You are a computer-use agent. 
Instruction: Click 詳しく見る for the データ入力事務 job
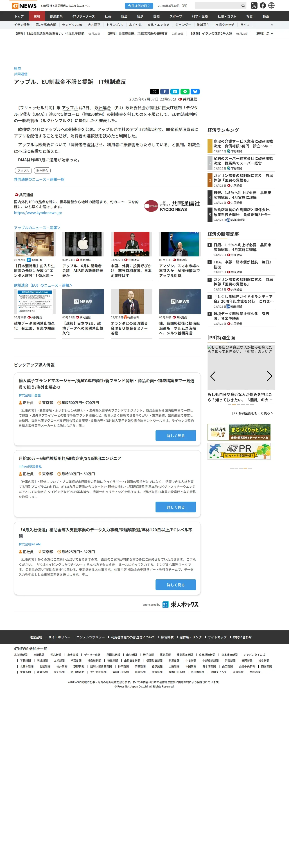pyautogui.click(x=176, y=585)
